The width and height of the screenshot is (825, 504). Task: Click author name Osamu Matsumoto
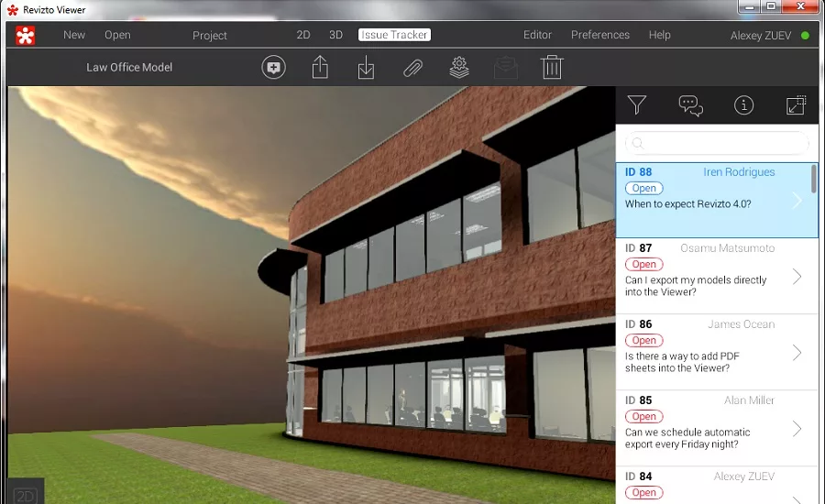tap(727, 248)
